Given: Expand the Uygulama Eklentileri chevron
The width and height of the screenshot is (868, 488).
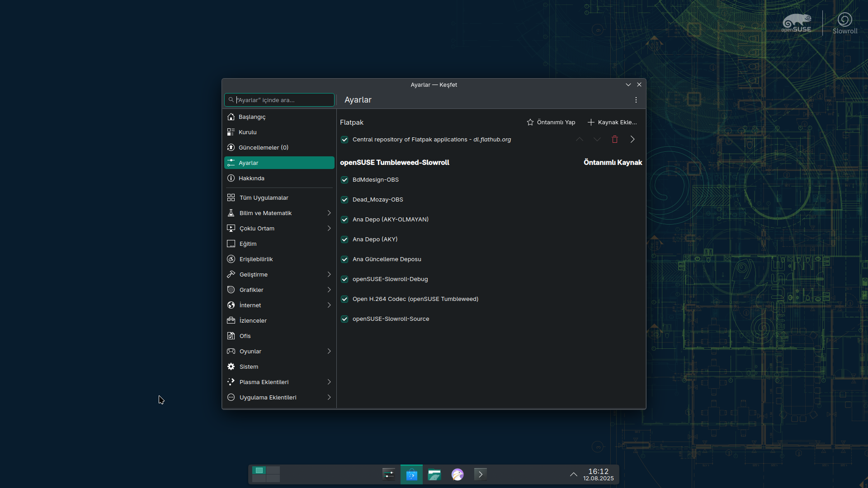Looking at the screenshot, I should 329,397.
